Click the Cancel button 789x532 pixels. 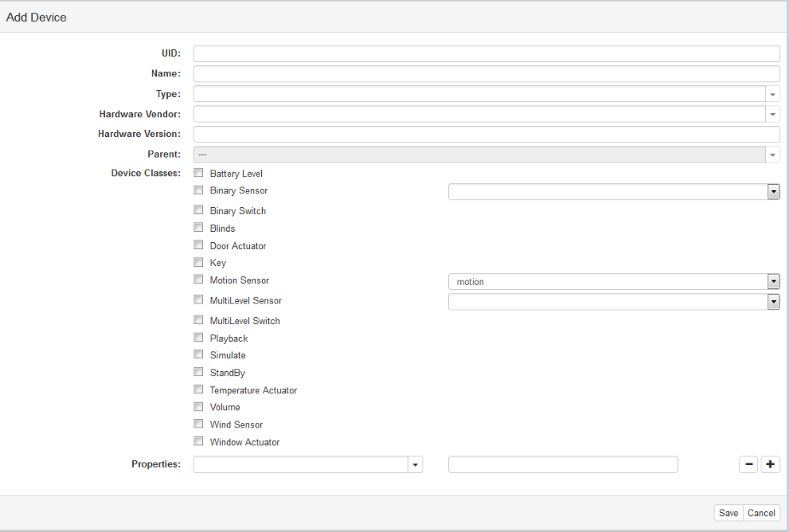[761, 514]
